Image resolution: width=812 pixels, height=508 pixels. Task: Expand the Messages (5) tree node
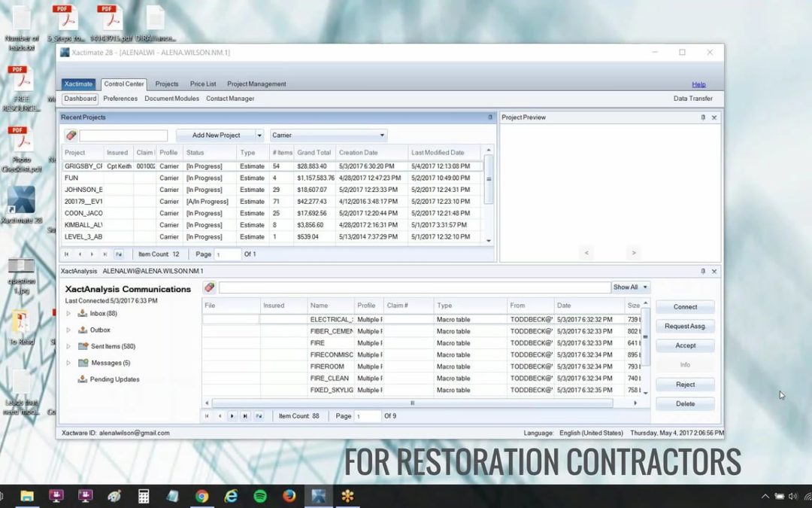tap(68, 363)
